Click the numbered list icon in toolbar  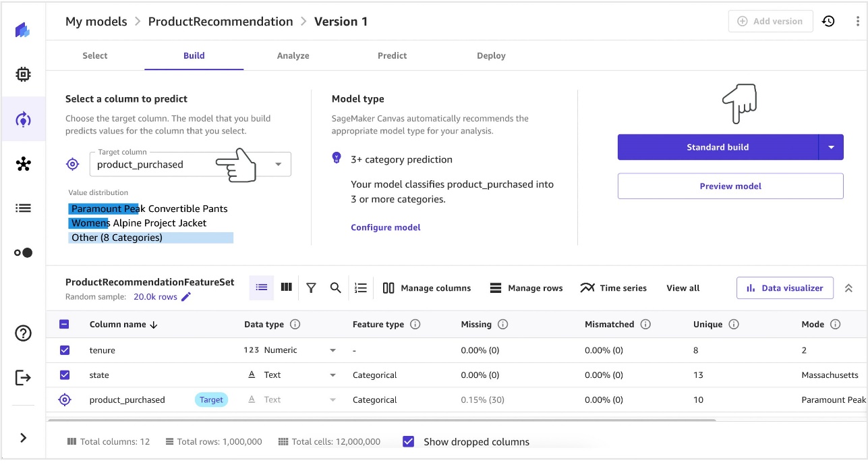(361, 288)
